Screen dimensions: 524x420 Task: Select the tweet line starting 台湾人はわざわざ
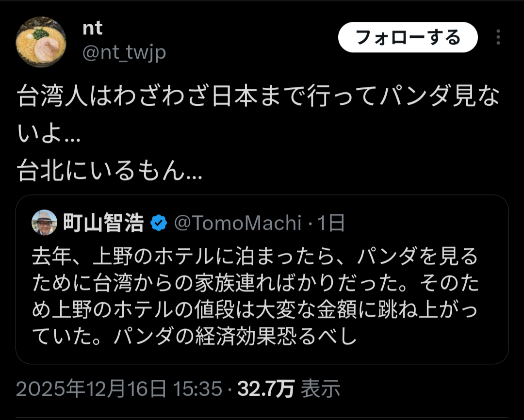tap(258, 96)
